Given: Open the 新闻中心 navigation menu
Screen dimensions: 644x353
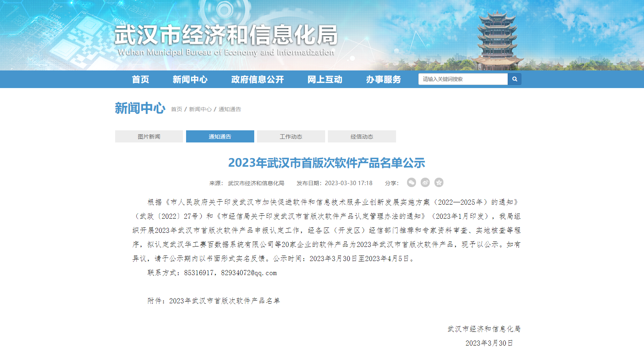Looking at the screenshot, I should point(190,79).
